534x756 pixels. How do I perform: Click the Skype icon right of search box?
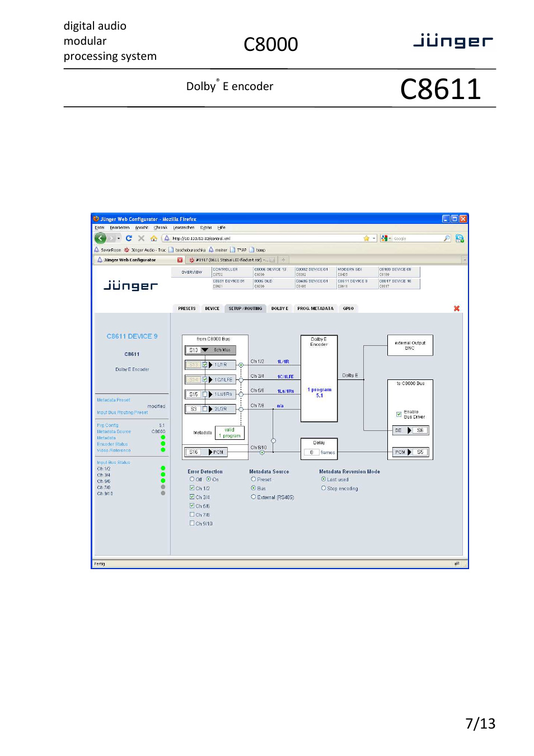(x=460, y=238)
